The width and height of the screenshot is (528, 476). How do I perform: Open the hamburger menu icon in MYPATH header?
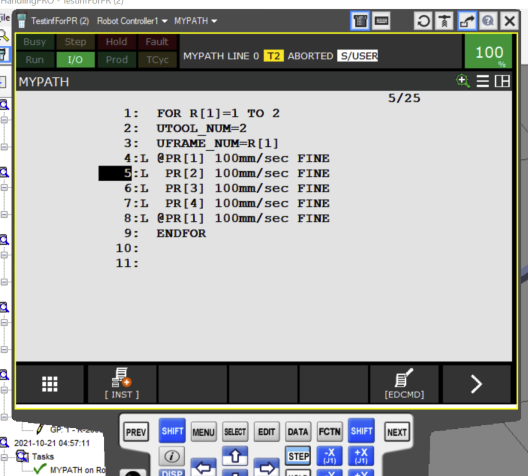[x=483, y=81]
